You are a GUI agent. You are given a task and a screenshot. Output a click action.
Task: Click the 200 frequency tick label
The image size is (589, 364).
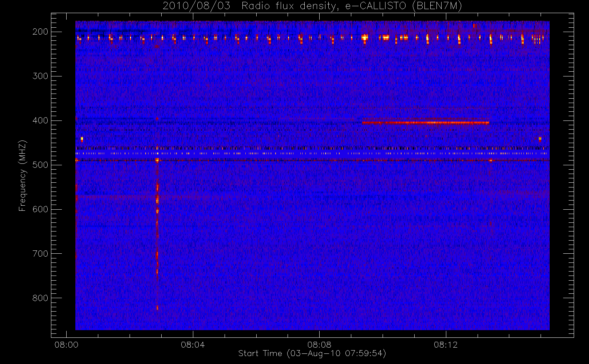(x=40, y=32)
